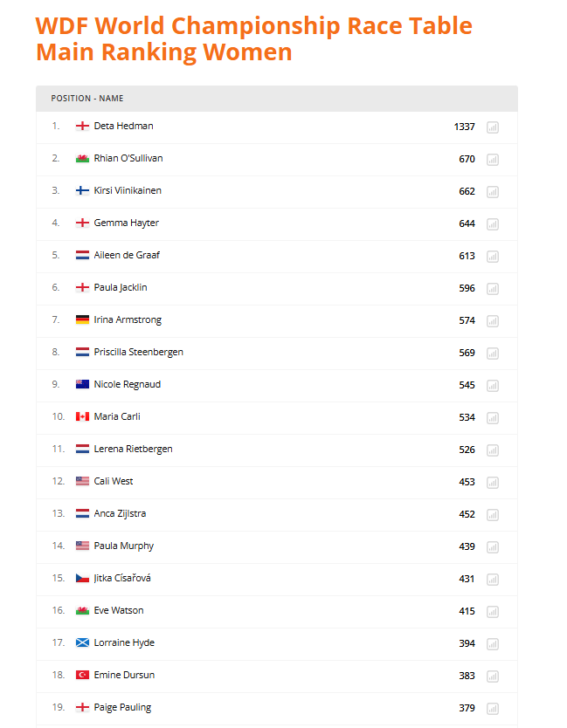Click the Lorraine Hyde name link
567x728 pixels.
[124, 642]
